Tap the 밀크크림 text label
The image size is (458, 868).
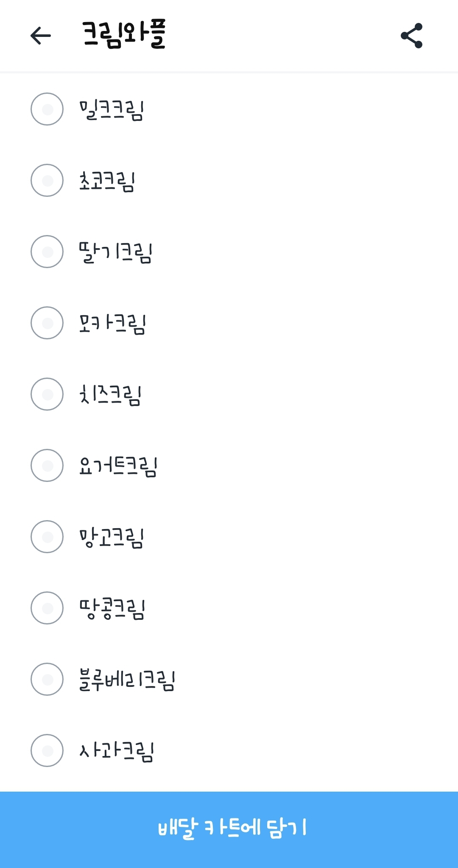[112, 110]
